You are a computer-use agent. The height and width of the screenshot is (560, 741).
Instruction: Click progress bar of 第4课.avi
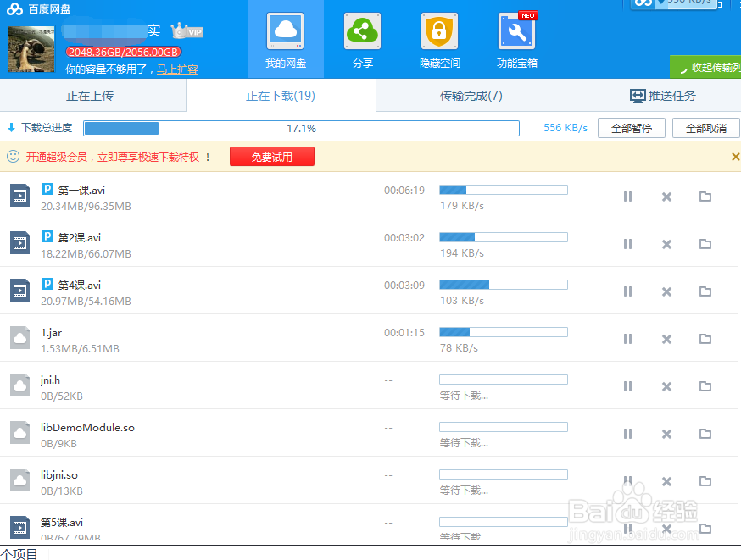click(x=504, y=285)
